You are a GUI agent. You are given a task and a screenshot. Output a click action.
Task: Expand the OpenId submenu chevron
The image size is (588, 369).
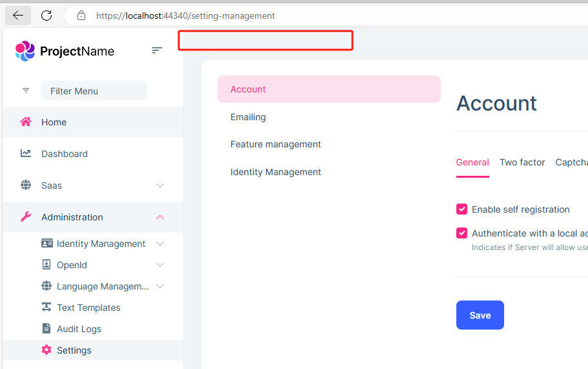pyautogui.click(x=160, y=265)
